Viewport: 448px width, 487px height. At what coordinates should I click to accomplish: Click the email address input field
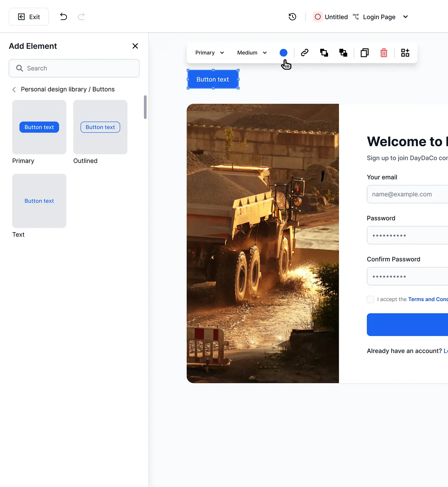click(405, 194)
